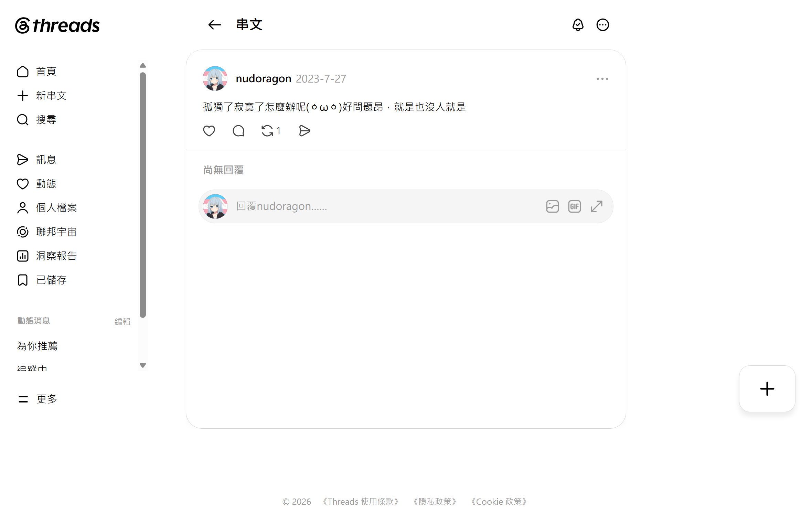This screenshot has width=812, height=525.
Task: Click avatar in the reply box
Action: point(215,206)
